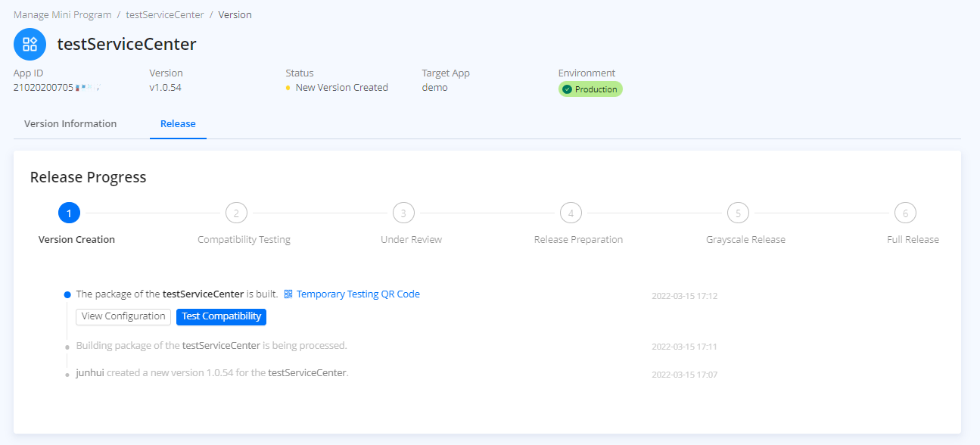This screenshot has height=445, width=980.
Task: Select step 3 Under Review circle
Action: (403, 213)
